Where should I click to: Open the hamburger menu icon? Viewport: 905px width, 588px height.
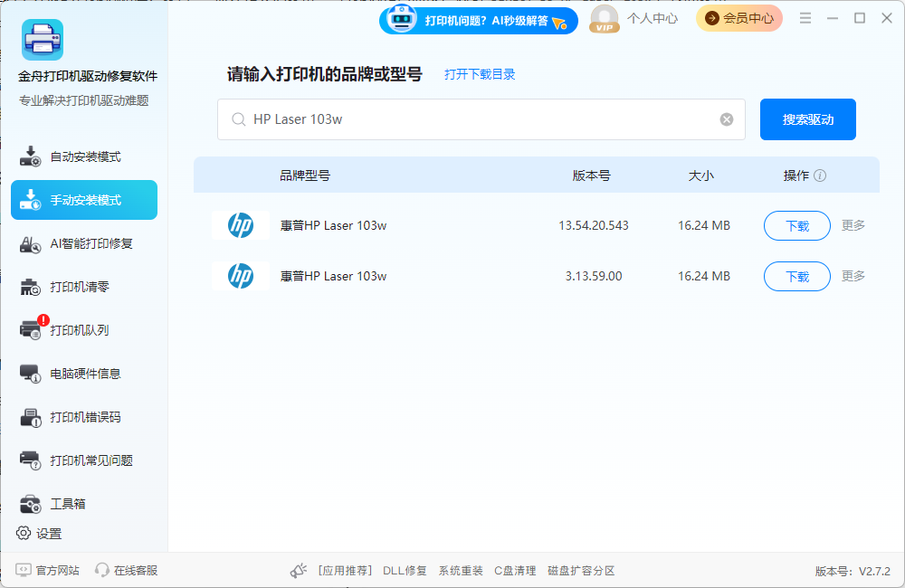[805, 18]
